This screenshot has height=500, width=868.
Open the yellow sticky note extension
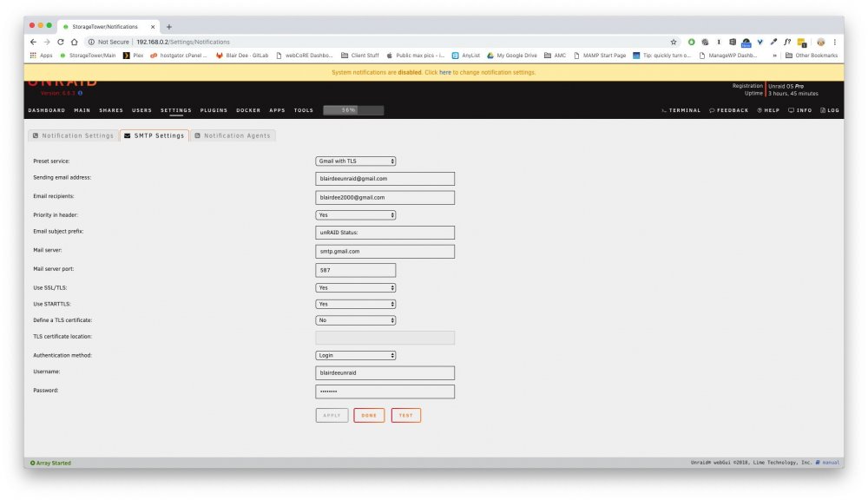coord(801,43)
